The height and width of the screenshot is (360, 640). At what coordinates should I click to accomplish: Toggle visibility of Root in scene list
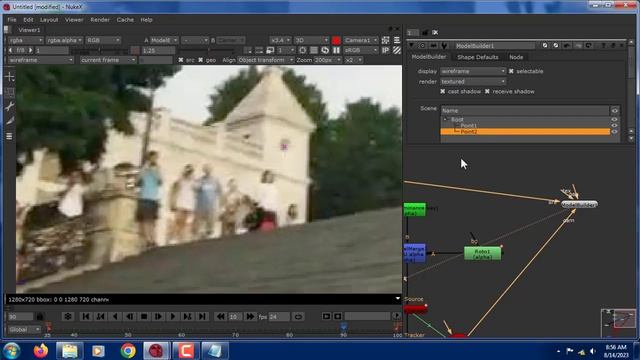tap(614, 120)
